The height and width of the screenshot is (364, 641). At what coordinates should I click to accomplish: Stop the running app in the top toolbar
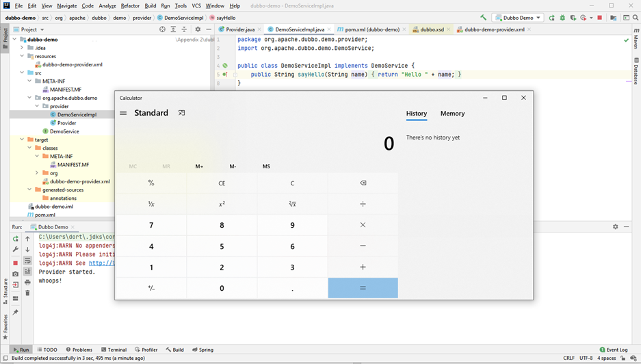pyautogui.click(x=600, y=18)
